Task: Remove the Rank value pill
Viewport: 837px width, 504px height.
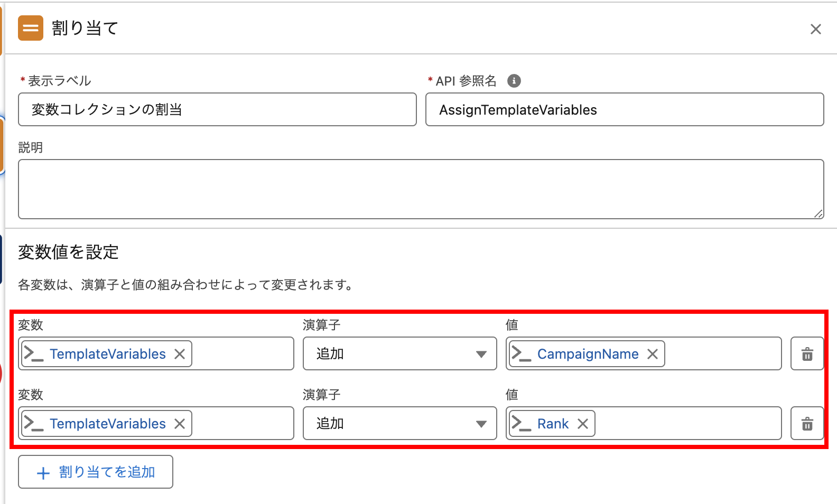Action: tap(583, 424)
